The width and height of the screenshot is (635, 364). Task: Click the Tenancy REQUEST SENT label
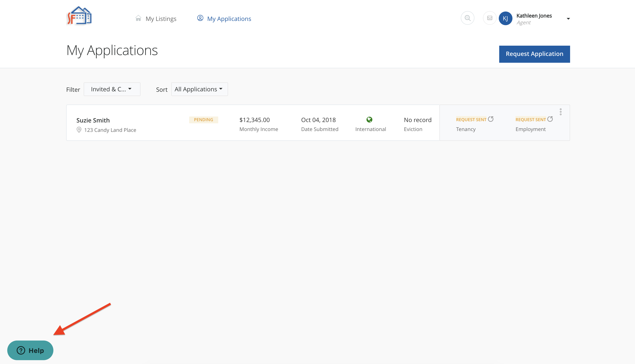coord(471,120)
